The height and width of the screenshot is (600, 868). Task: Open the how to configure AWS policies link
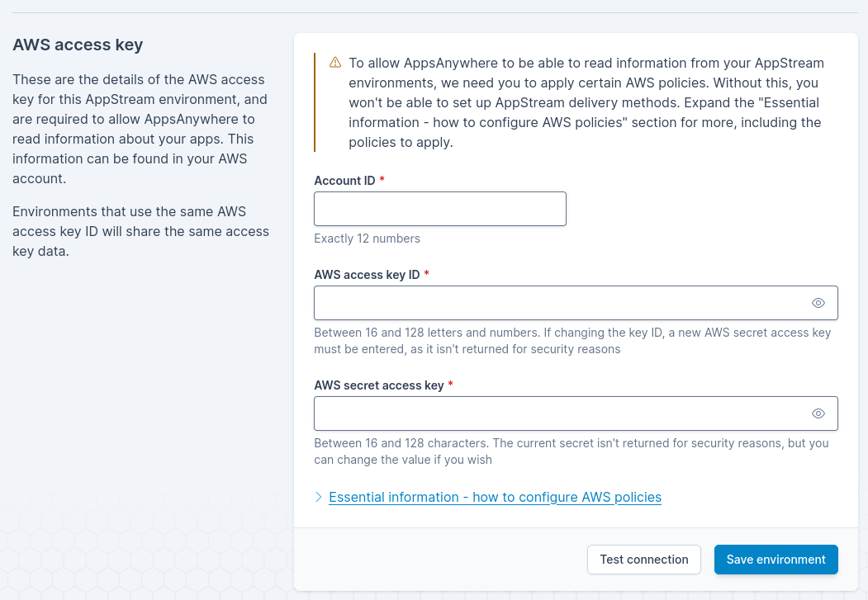click(495, 497)
